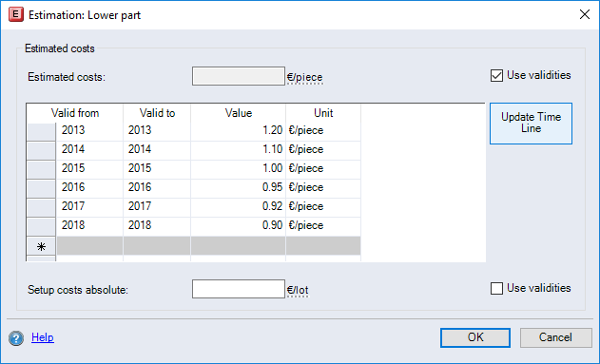The height and width of the screenshot is (364, 600).
Task: Click the value 0.92 cell
Action: tap(239, 207)
